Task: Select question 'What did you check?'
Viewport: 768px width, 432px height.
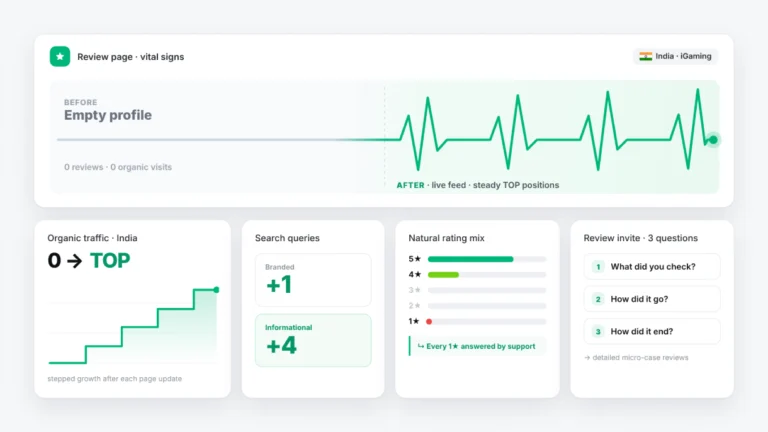Action: [652, 267]
